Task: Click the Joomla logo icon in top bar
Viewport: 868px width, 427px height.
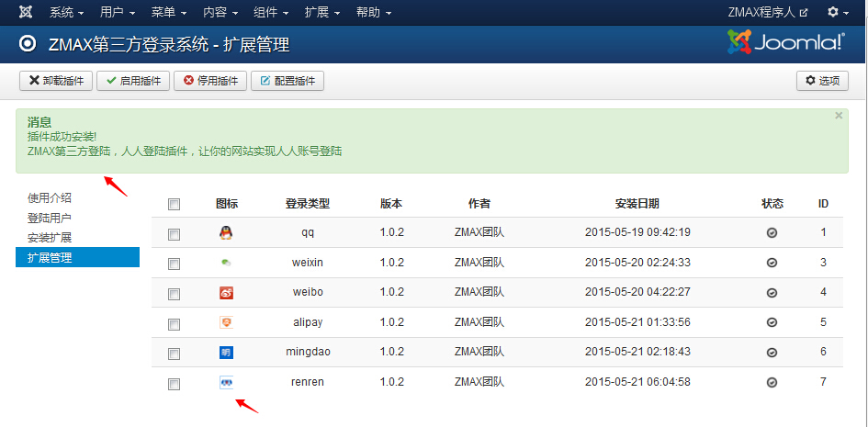Action: tap(26, 12)
